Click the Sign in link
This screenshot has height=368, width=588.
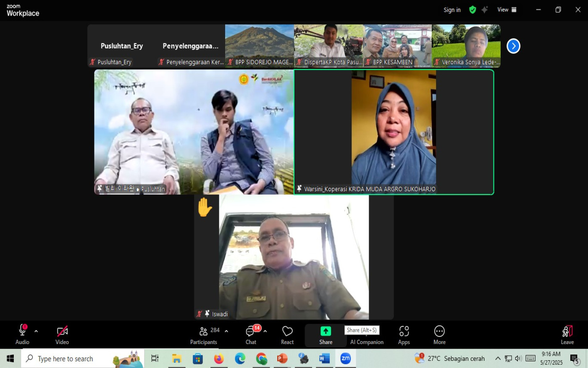click(x=452, y=10)
